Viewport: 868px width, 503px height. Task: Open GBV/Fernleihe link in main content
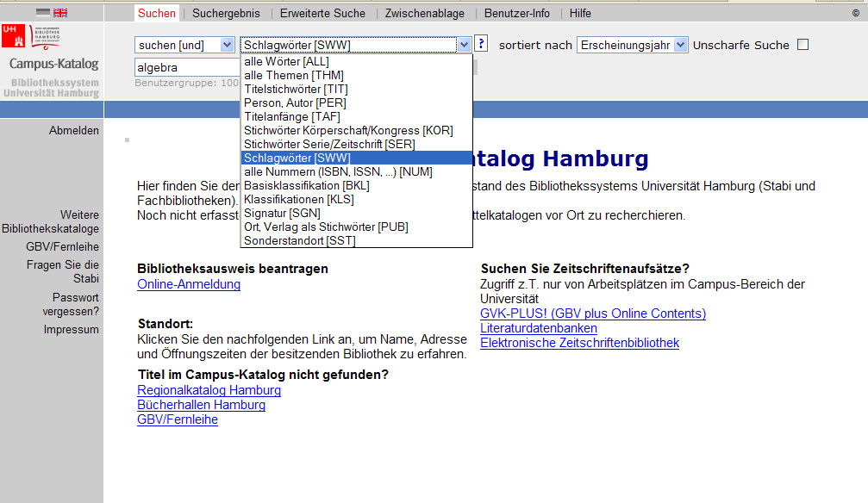coord(178,420)
